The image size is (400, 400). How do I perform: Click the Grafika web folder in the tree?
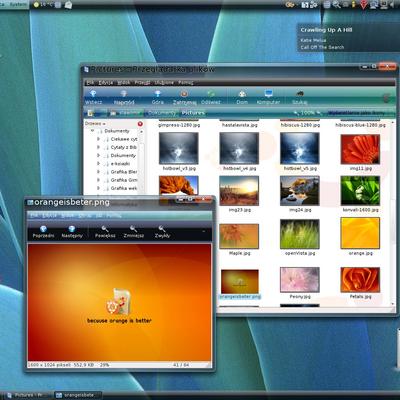click(124, 188)
